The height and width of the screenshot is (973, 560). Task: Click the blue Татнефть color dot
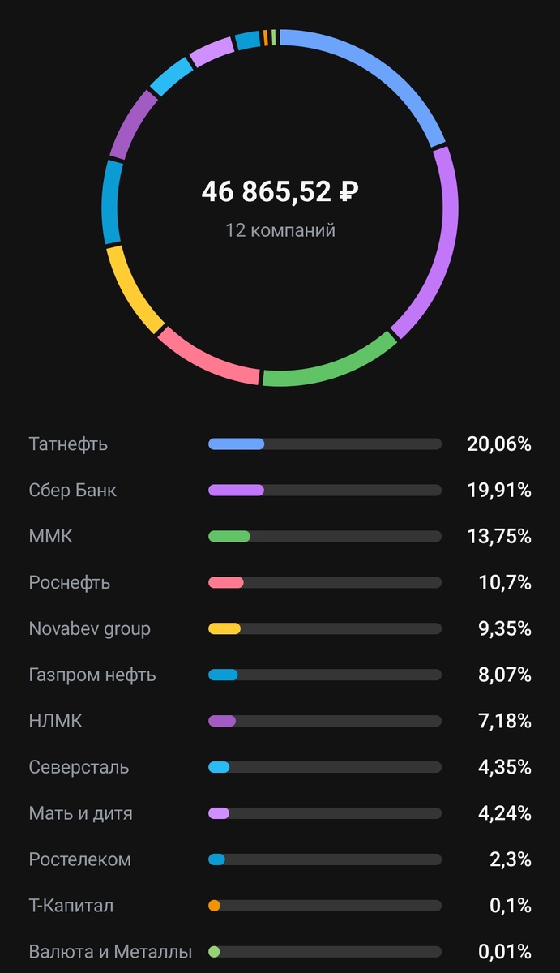(x=217, y=444)
